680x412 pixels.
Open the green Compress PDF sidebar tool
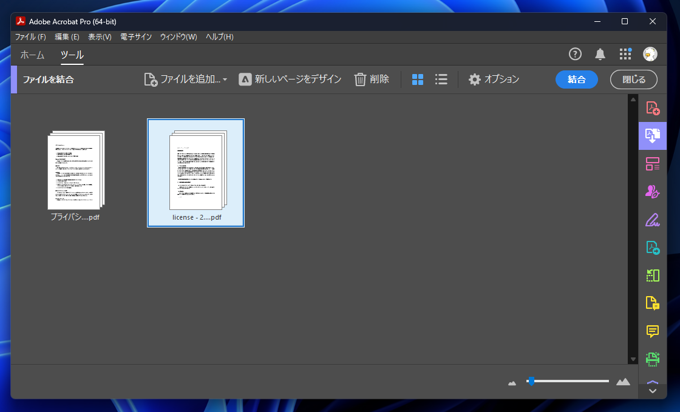[653, 275]
